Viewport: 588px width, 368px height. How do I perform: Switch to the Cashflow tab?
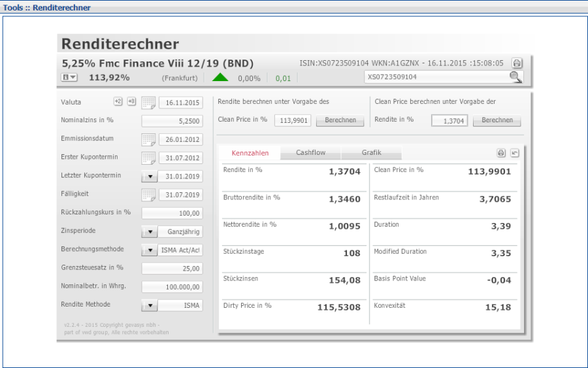click(310, 153)
